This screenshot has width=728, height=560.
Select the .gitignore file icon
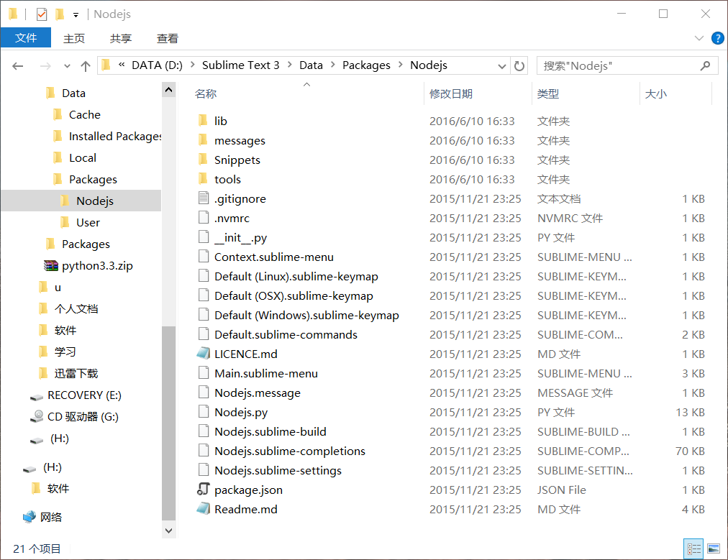(x=204, y=198)
